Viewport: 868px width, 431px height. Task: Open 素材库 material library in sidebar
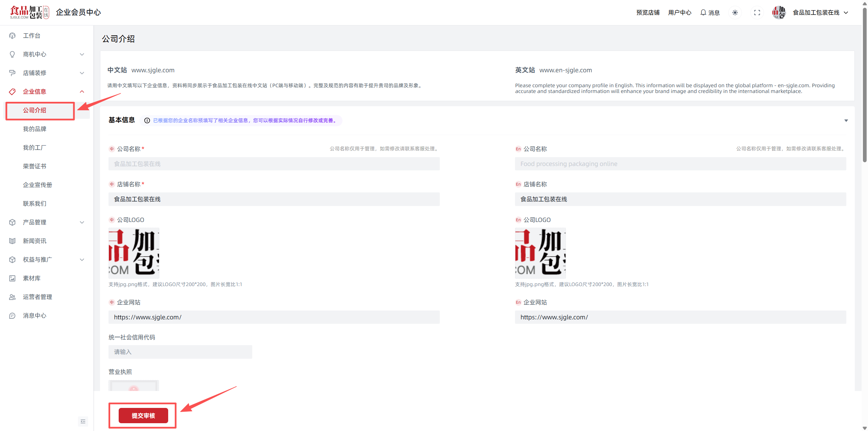(32, 278)
